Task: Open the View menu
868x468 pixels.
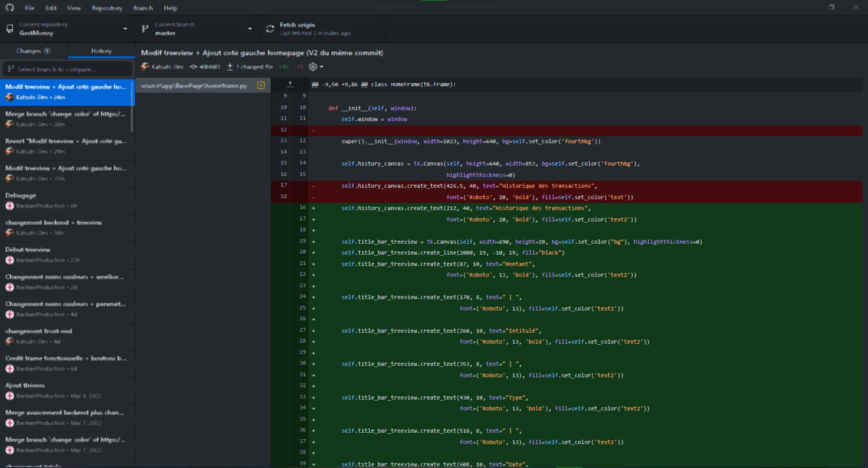Action: coord(74,8)
